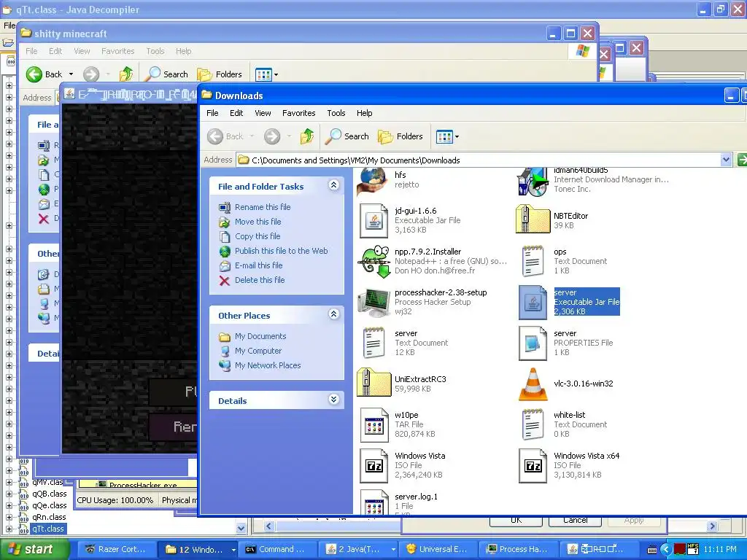Expand the Details panel in Downloads
The image size is (747, 560).
[334, 400]
